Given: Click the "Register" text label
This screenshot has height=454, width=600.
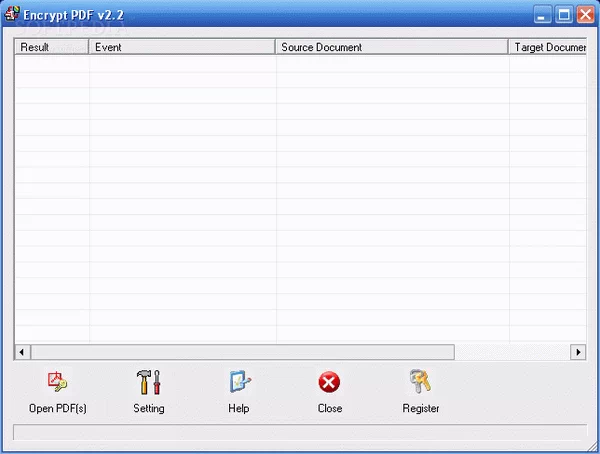Looking at the screenshot, I should (420, 408).
